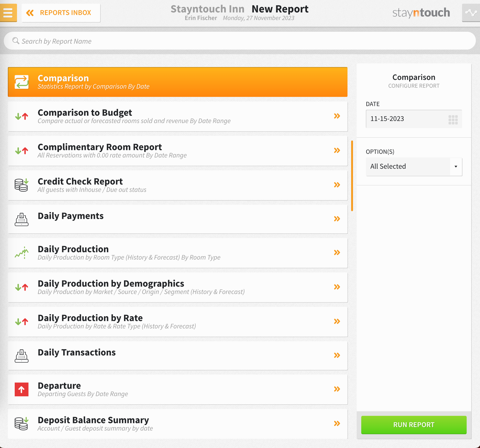Select the 'Daily Payments' title
The width and height of the screenshot is (480, 448).
pyautogui.click(x=71, y=215)
